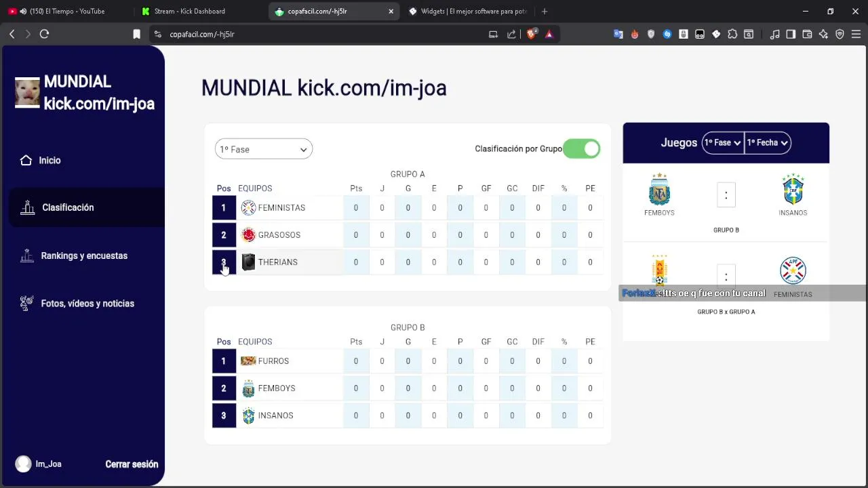This screenshot has width=868, height=488.
Task: Click the bookmark icon in address bar
Action: [136, 34]
